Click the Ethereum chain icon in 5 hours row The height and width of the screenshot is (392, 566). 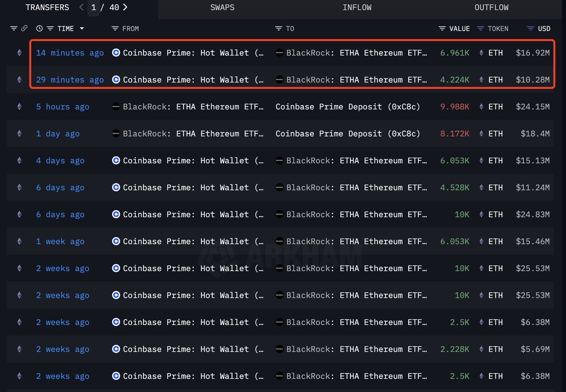[19, 107]
